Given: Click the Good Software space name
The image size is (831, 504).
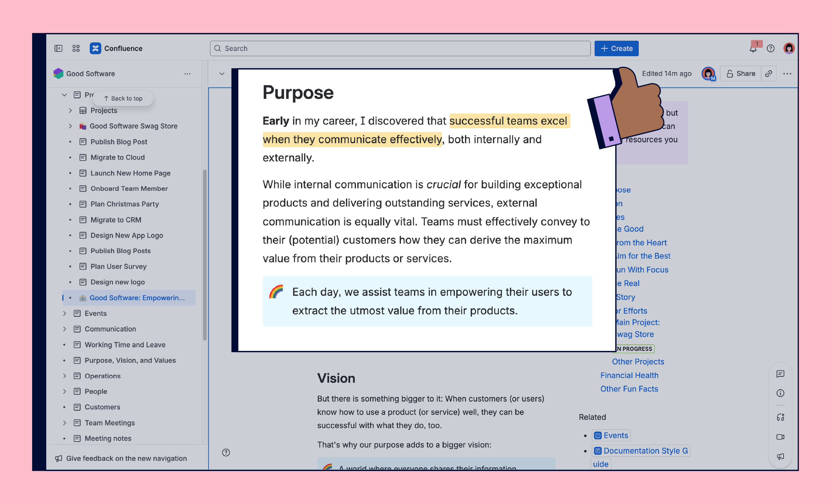Looking at the screenshot, I should point(90,74).
